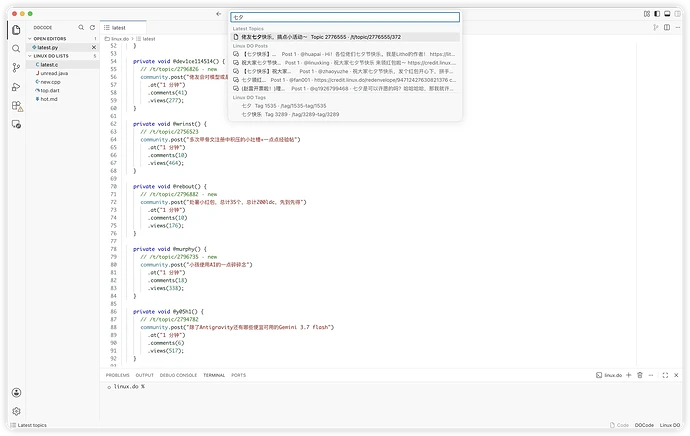Select unread.java in Linux DO Lists
The width and height of the screenshot is (690, 436).
click(62, 73)
